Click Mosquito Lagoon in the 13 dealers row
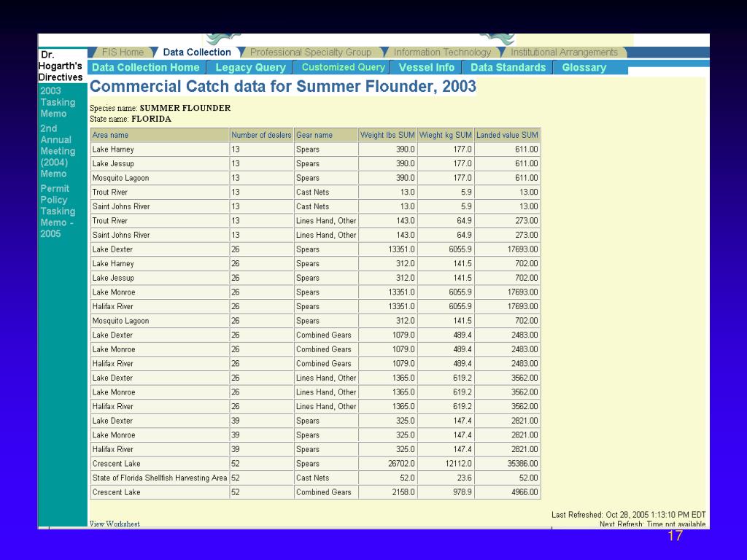This screenshot has width=747, height=560. (160, 178)
